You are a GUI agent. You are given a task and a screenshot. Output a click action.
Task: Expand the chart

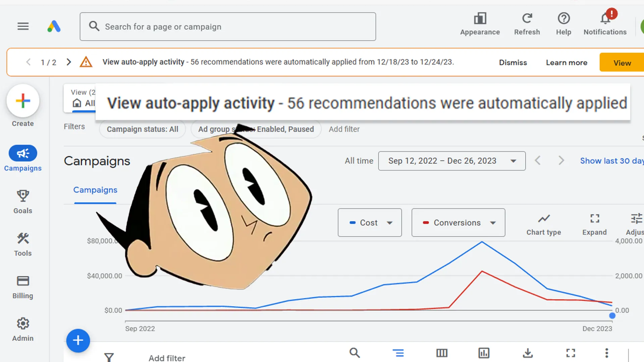pyautogui.click(x=594, y=225)
